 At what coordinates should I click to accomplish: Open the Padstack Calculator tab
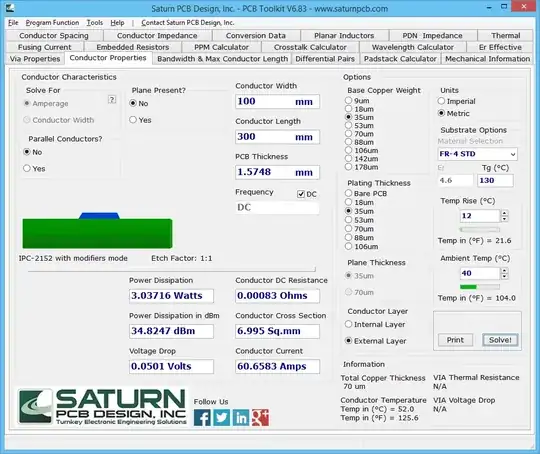coord(400,59)
